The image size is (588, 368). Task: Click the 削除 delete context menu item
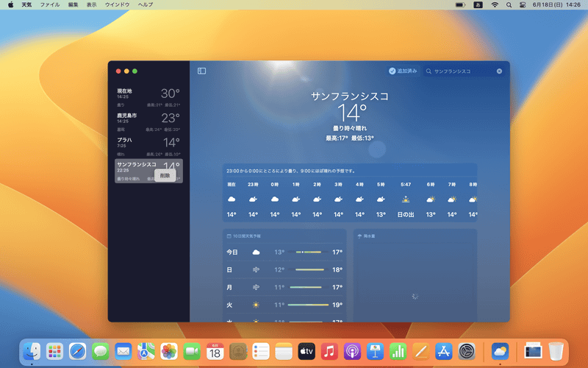[165, 175]
